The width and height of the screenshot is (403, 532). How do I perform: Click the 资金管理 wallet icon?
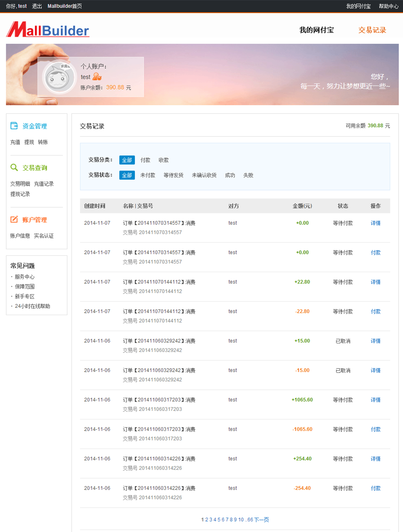coord(14,126)
